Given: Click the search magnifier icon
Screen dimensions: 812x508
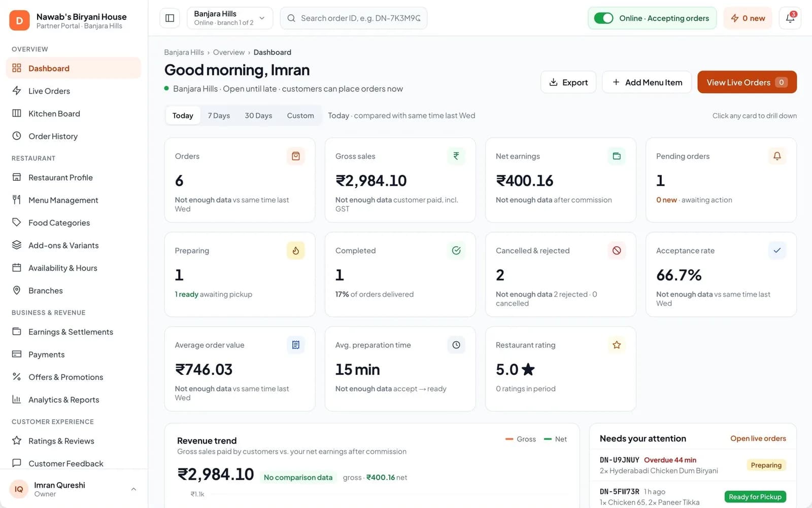Looking at the screenshot, I should point(291,18).
